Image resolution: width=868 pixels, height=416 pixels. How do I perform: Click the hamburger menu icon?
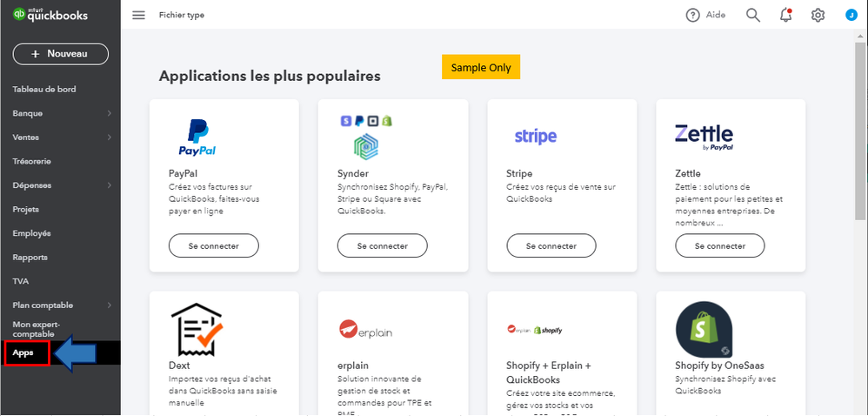[x=139, y=15]
